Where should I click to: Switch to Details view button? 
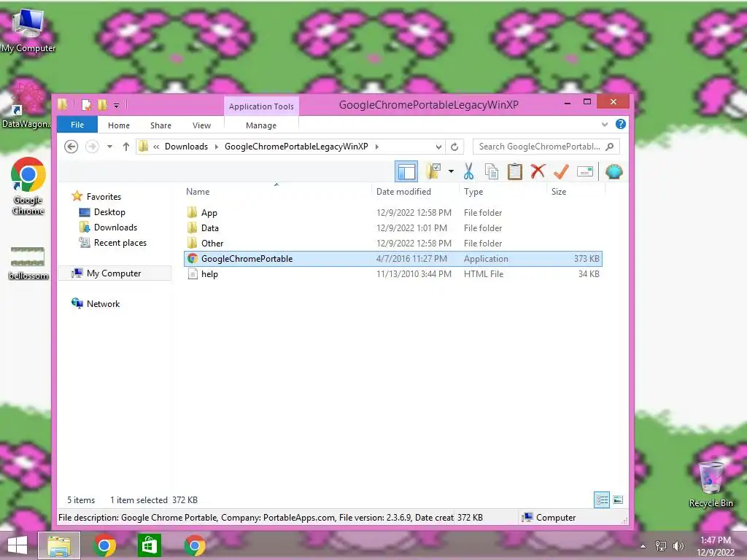pos(602,499)
